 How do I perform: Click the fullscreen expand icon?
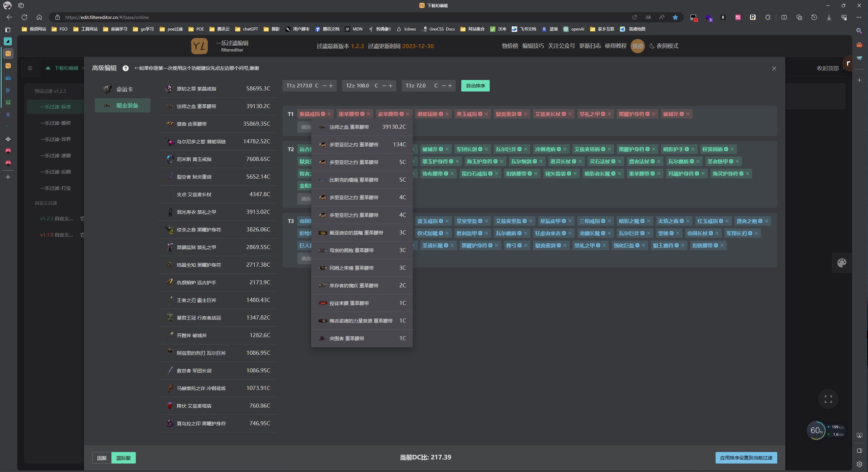coord(828,399)
